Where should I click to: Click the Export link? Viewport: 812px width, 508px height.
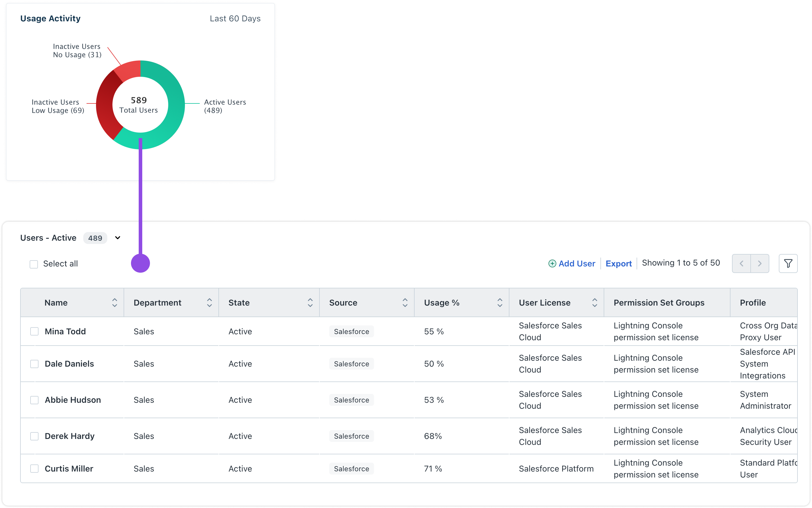618,264
